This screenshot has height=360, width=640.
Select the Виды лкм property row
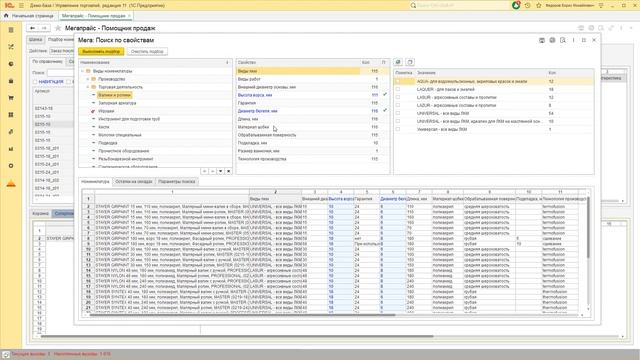click(x=312, y=71)
